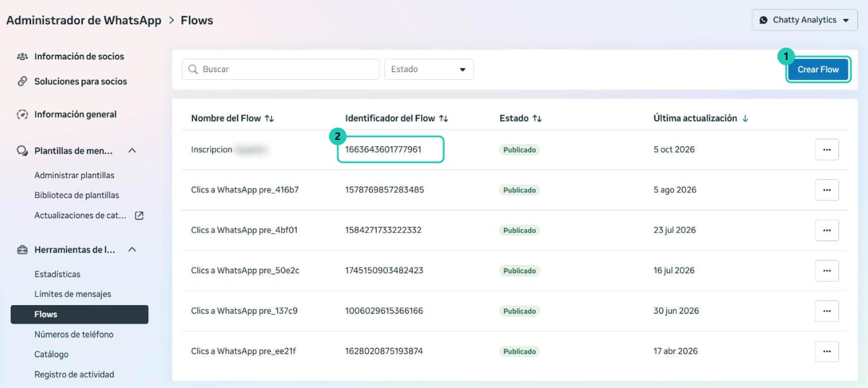This screenshot has width=868, height=388.
Task: Click the date 23 jul 2026
Action: pos(674,230)
